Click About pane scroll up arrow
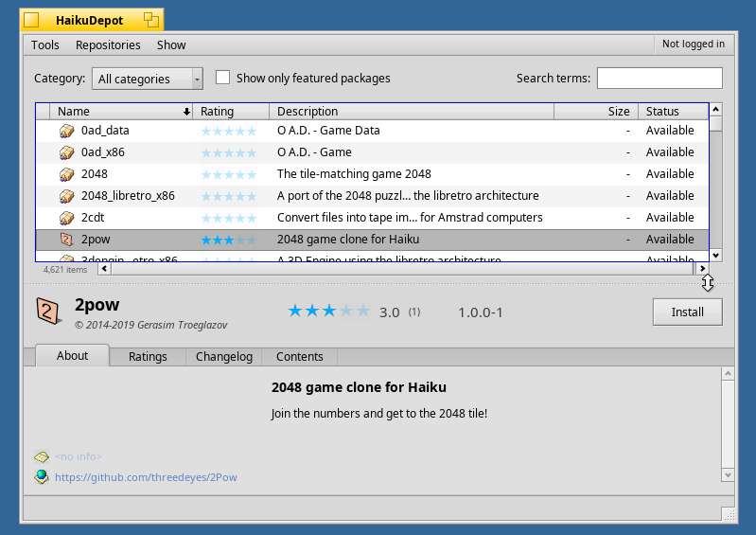The image size is (756, 535). tap(728, 373)
